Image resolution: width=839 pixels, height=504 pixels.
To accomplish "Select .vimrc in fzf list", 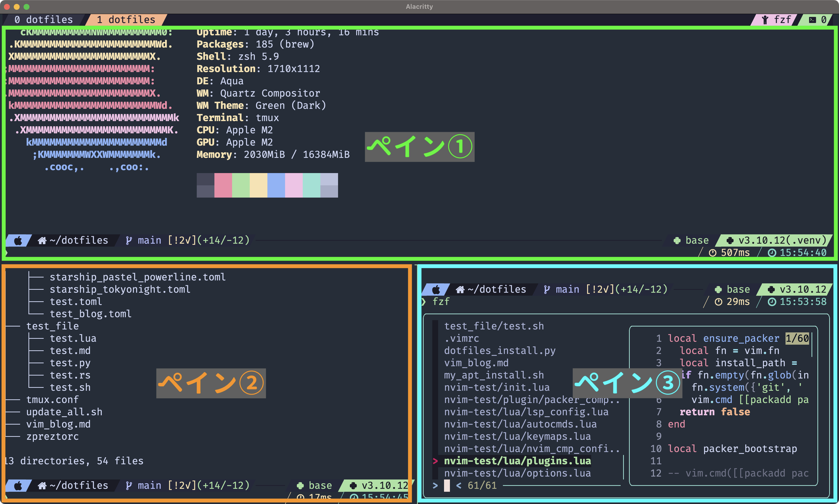I will [461, 338].
